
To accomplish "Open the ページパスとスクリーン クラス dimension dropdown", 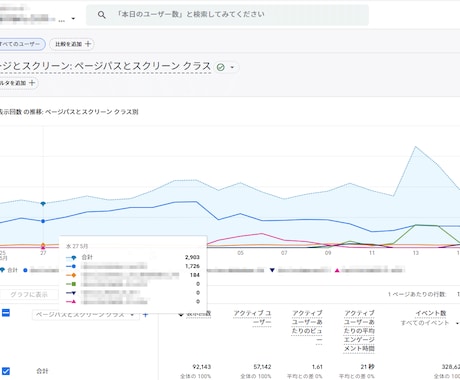I will coord(86,315).
